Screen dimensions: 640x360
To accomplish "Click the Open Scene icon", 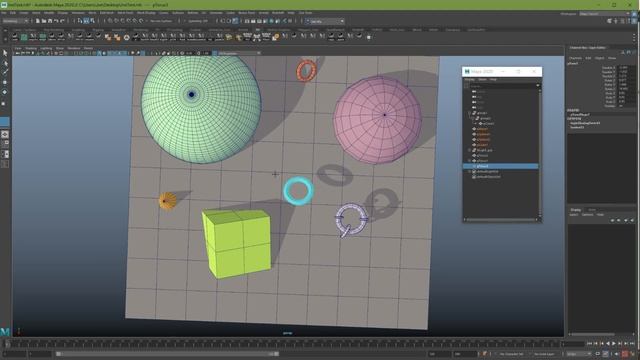I will pos(44,21).
